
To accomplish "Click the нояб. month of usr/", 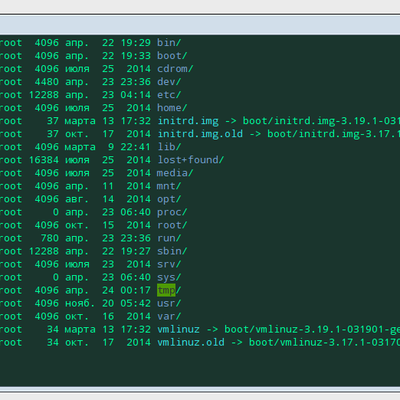I will pyautogui.click(x=80, y=303).
